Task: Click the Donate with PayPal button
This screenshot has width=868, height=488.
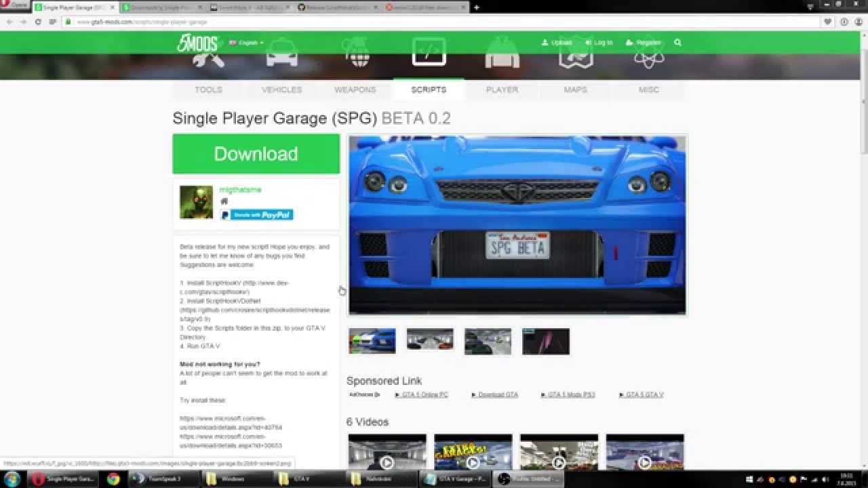Action: [x=257, y=215]
